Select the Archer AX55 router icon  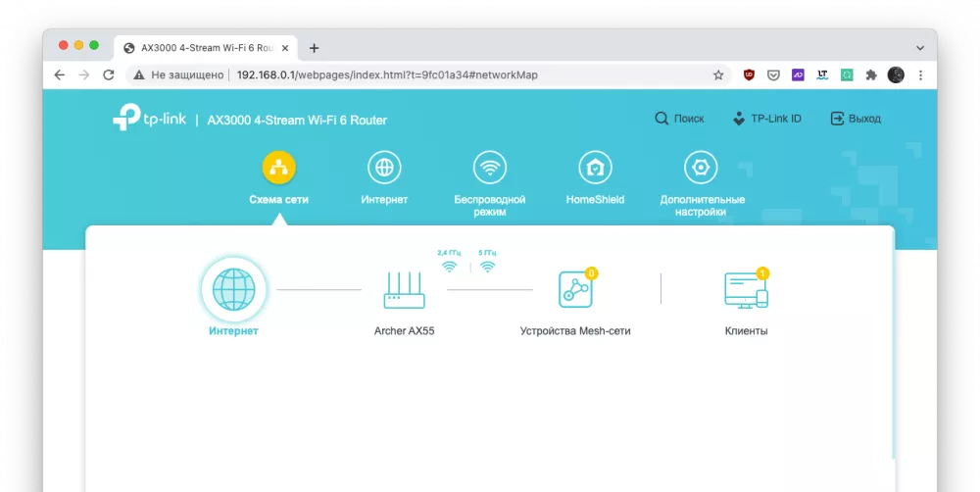pyautogui.click(x=404, y=290)
